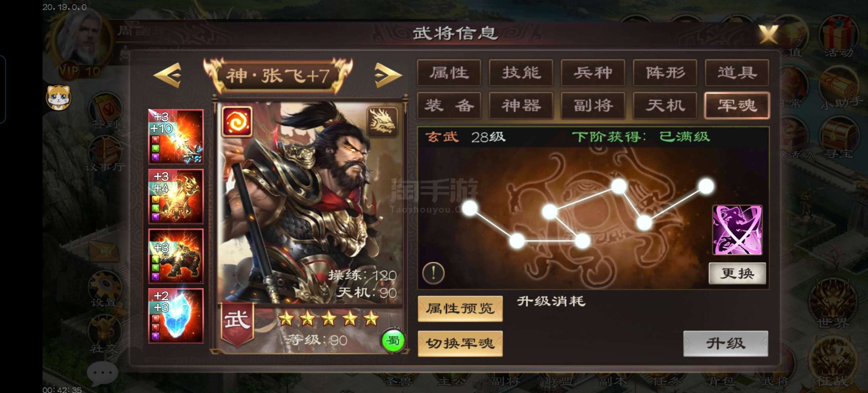Tap the red fire swirl skill icon
Screen dimensions: 868x393
237,121
